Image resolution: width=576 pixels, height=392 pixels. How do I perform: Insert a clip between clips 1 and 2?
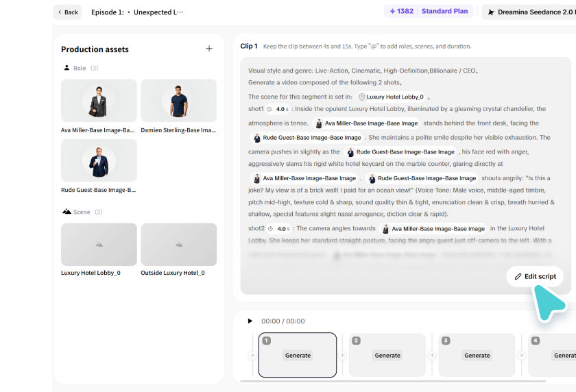click(x=342, y=355)
